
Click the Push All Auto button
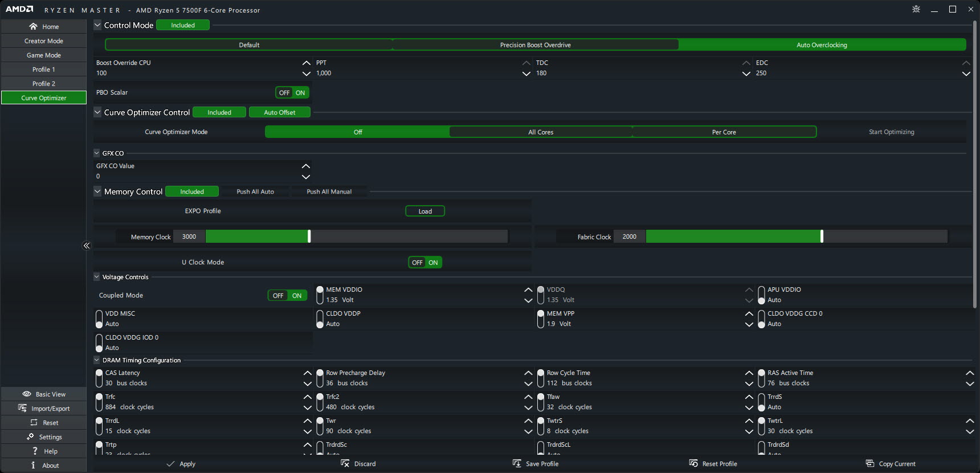click(255, 191)
